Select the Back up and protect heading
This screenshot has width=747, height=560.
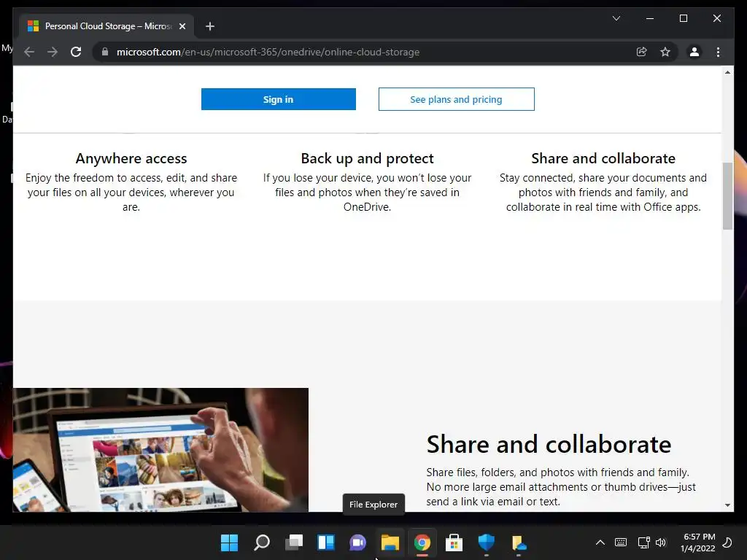368,158
